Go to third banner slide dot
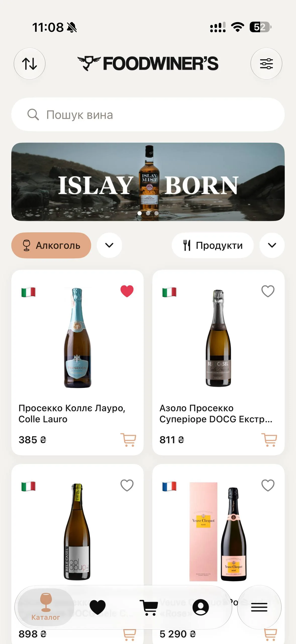The image size is (296, 644). 157,213
